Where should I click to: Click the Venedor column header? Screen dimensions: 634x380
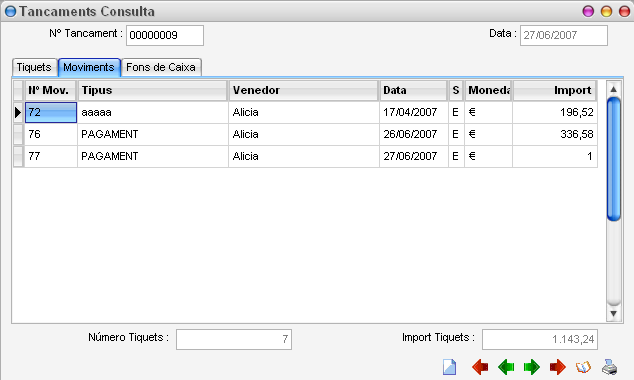(x=304, y=90)
